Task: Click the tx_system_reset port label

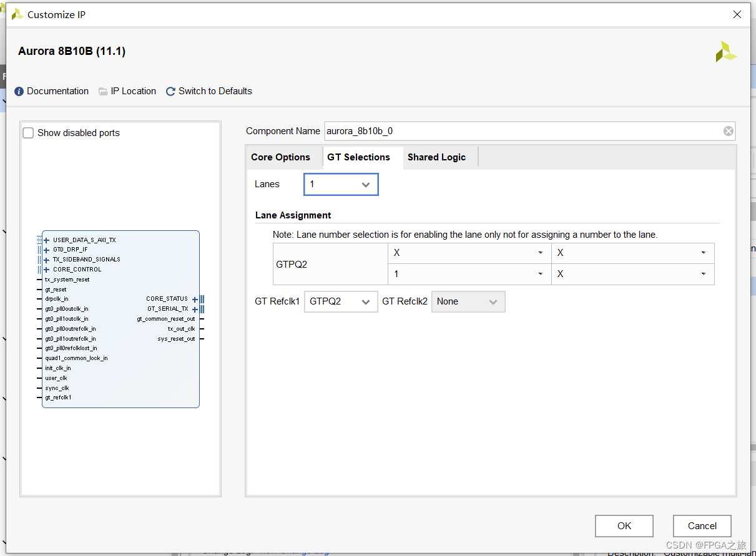Action: point(67,280)
